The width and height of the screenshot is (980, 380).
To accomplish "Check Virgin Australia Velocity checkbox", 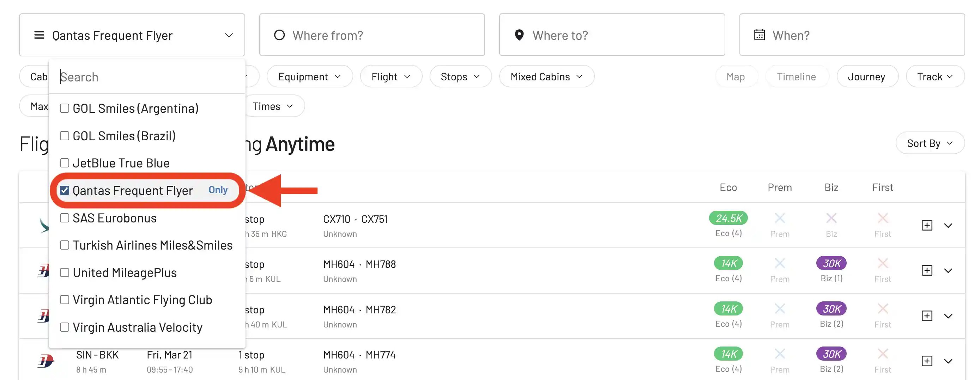I will pos(65,327).
